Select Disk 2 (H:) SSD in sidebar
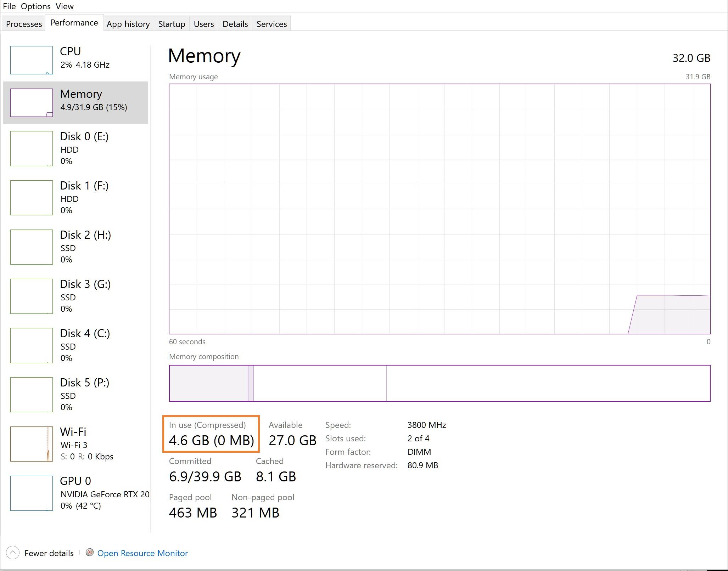Screen dimensions: 728x571 click(74, 247)
